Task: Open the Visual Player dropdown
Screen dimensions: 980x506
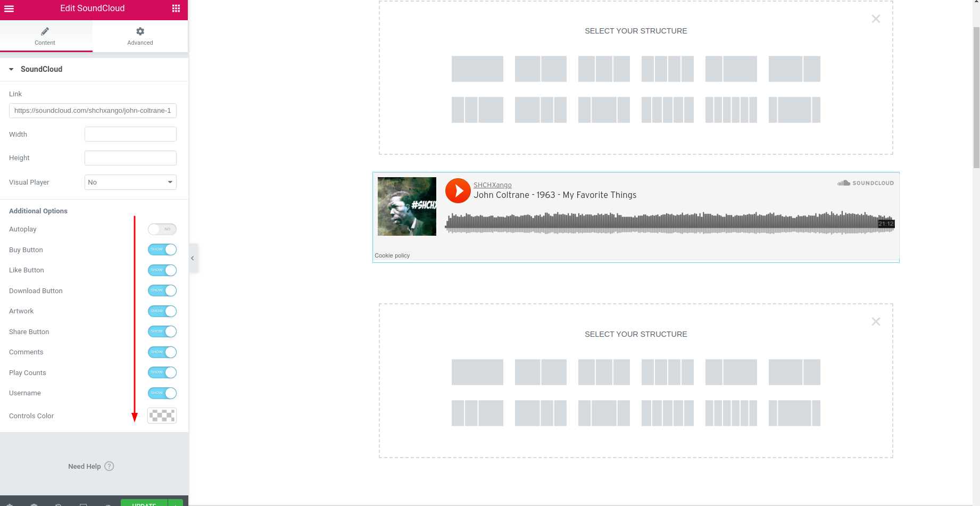Action: pos(130,183)
